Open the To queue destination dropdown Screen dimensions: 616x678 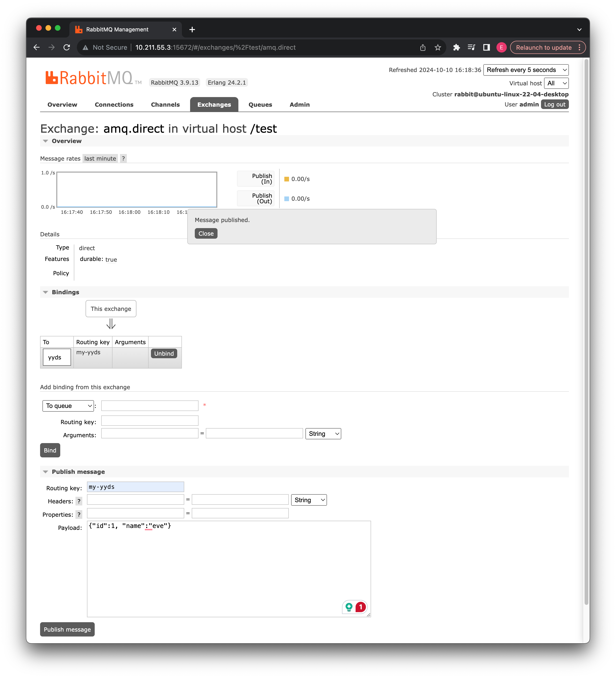(x=68, y=406)
